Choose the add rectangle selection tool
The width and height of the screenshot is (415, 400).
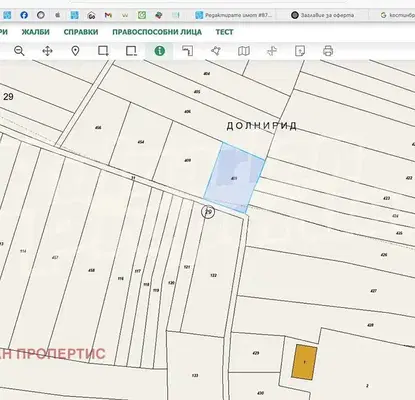pyautogui.click(x=103, y=51)
